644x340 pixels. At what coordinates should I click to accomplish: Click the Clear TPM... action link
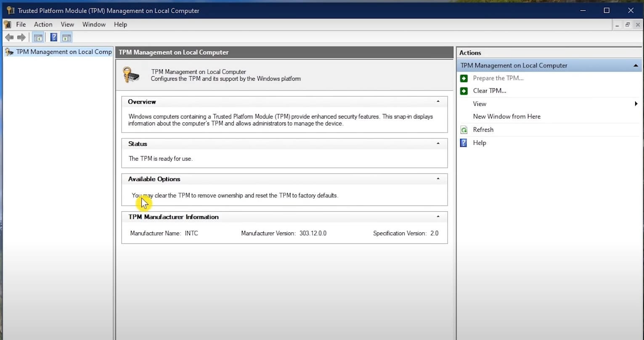pyautogui.click(x=489, y=91)
